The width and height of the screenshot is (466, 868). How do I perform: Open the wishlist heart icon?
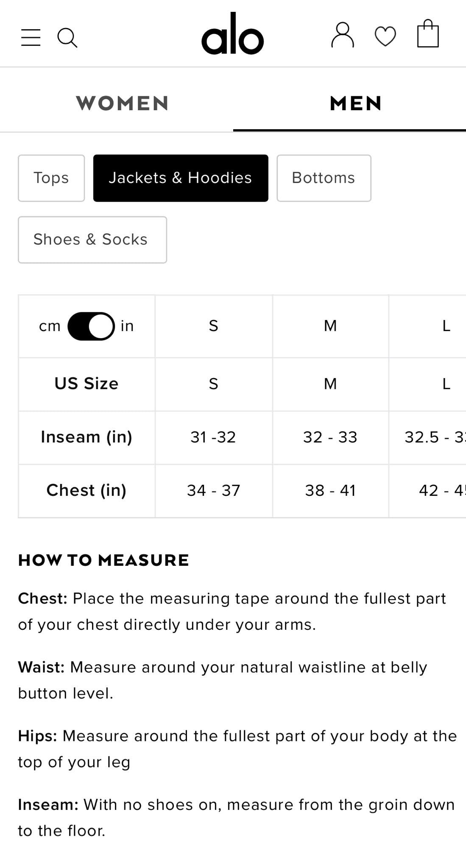point(385,36)
